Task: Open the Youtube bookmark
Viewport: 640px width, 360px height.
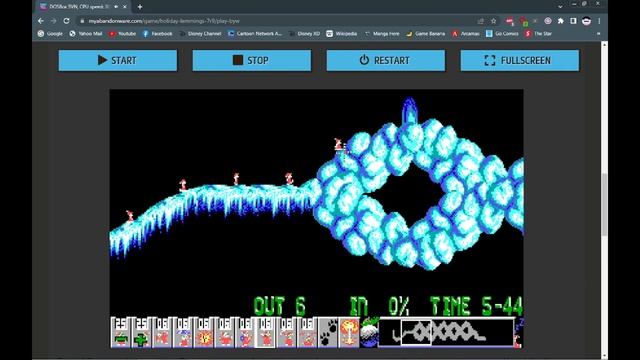Action: [122, 33]
